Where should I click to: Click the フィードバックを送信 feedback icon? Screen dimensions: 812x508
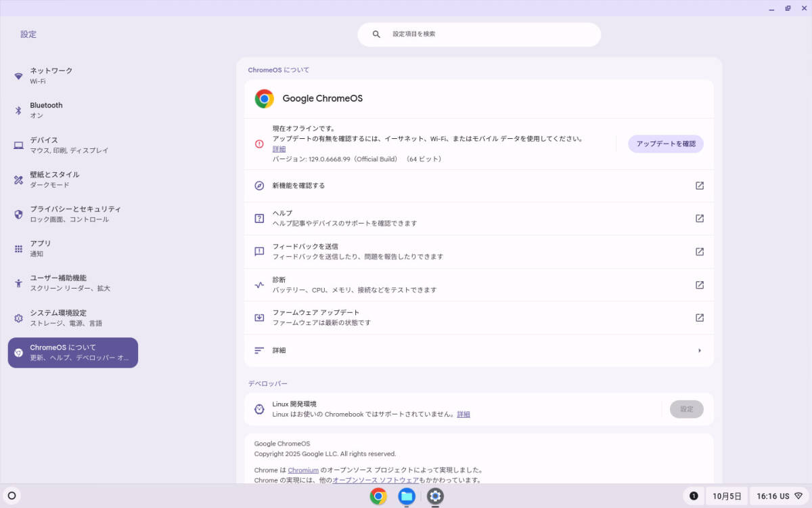pyautogui.click(x=258, y=251)
